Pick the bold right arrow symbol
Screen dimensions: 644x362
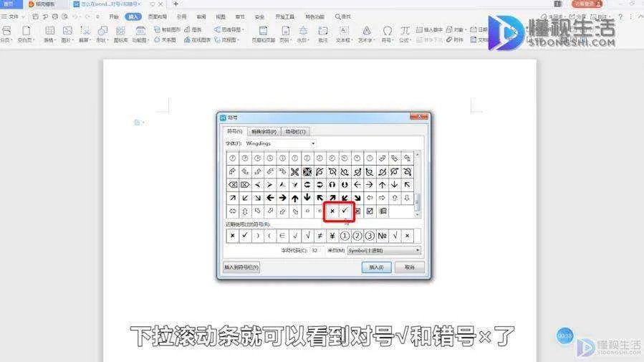tap(282, 198)
